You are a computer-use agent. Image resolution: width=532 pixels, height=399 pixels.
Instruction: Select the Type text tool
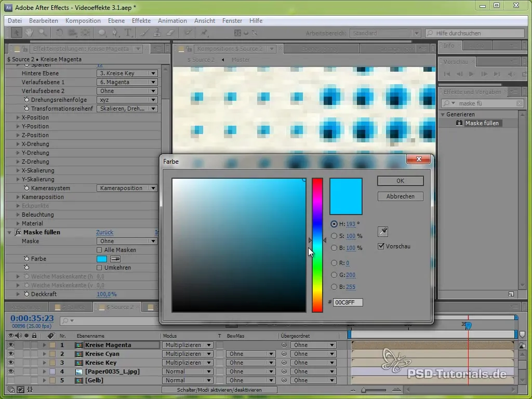(128, 33)
